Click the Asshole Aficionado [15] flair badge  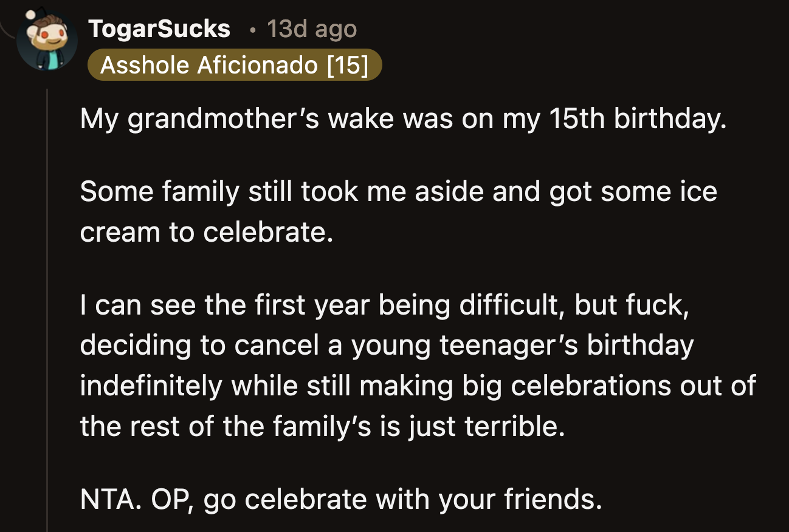pyautogui.click(x=236, y=65)
